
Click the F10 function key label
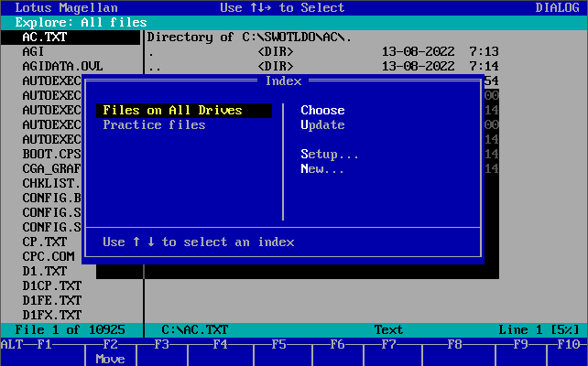click(569, 345)
